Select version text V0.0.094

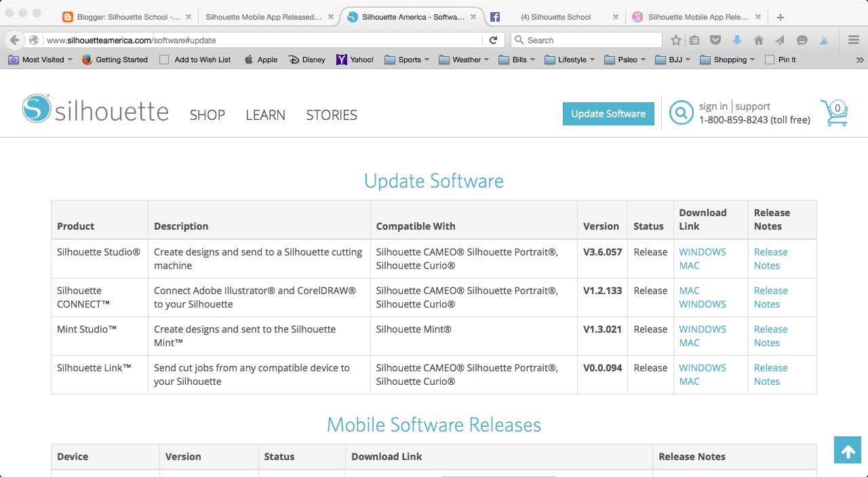pyautogui.click(x=602, y=368)
